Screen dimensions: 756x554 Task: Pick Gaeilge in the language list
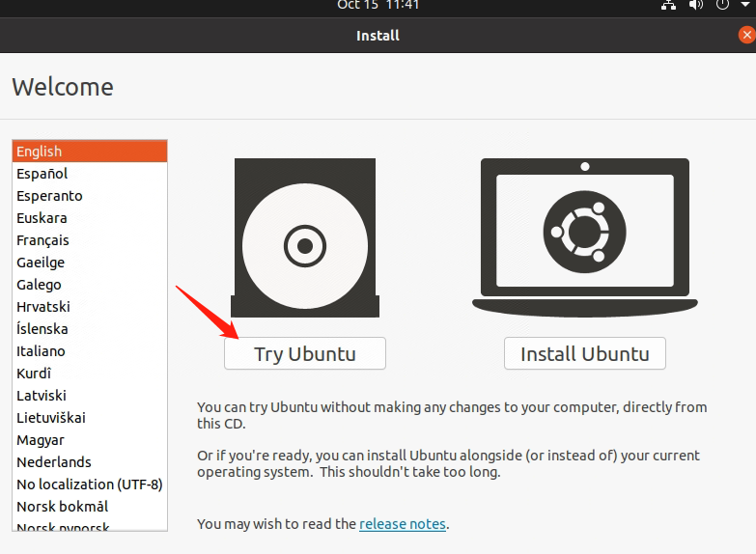tap(90, 262)
